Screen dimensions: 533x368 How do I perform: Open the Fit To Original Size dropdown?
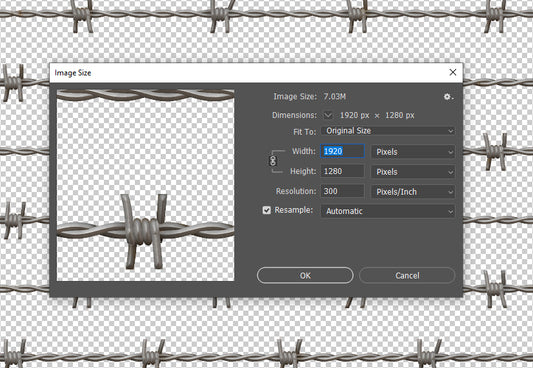pos(388,131)
